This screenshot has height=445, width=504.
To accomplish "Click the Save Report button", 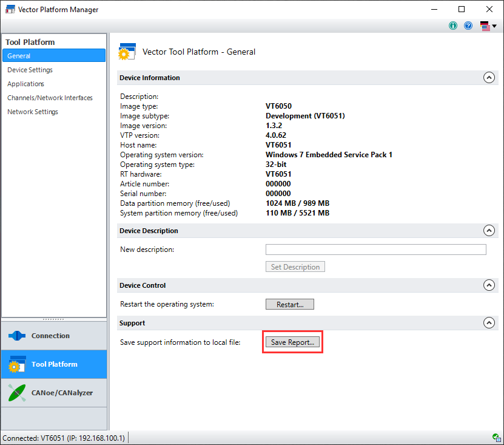I will coord(292,342).
